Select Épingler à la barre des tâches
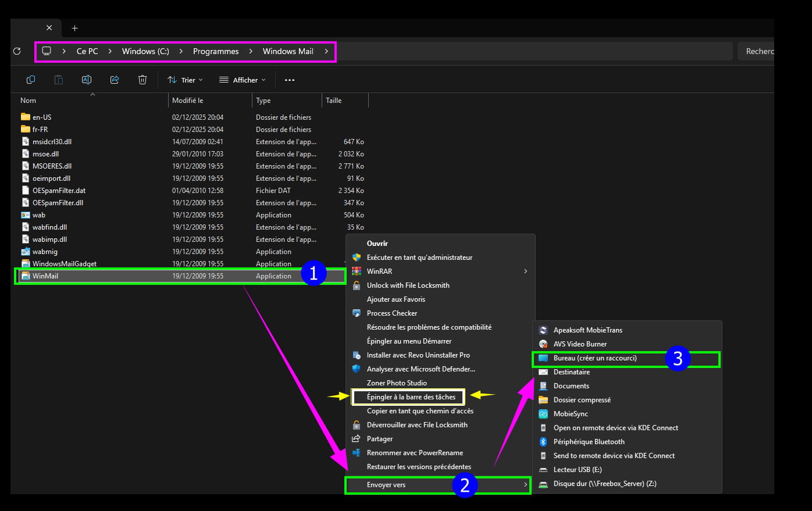Viewport: 812px width, 511px height. [411, 397]
